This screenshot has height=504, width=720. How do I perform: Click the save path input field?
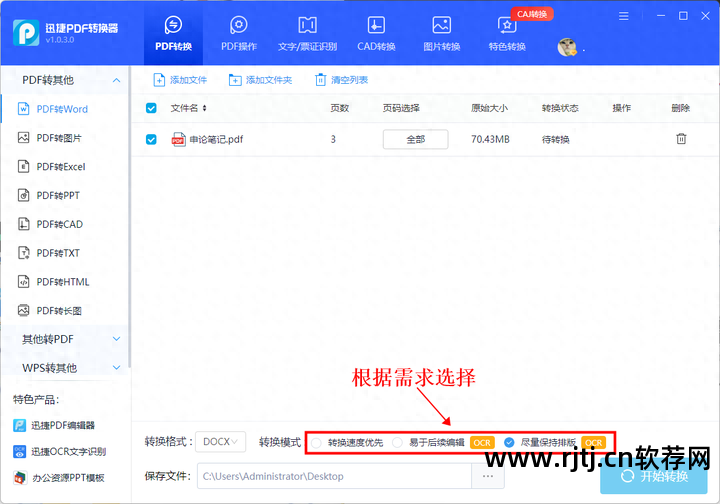335,476
